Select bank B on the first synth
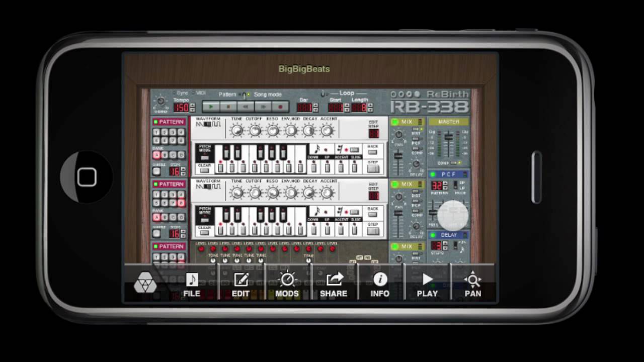 coord(165,155)
